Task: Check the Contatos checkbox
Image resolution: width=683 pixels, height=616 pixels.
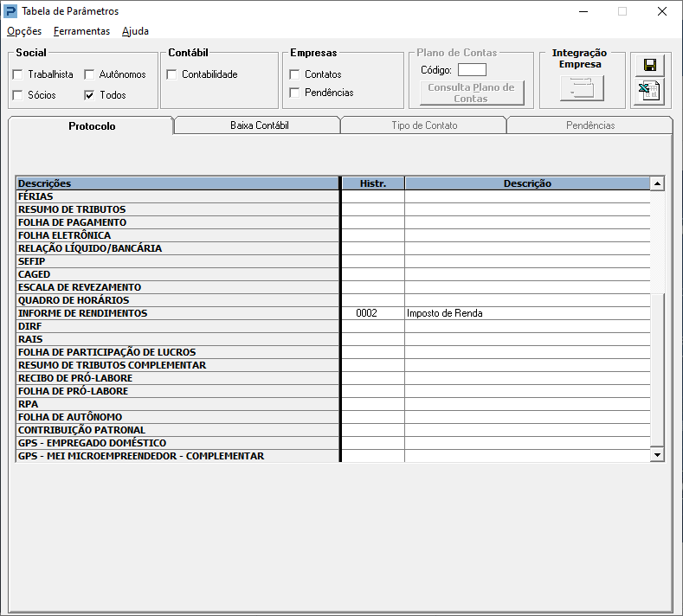Action: [x=295, y=74]
